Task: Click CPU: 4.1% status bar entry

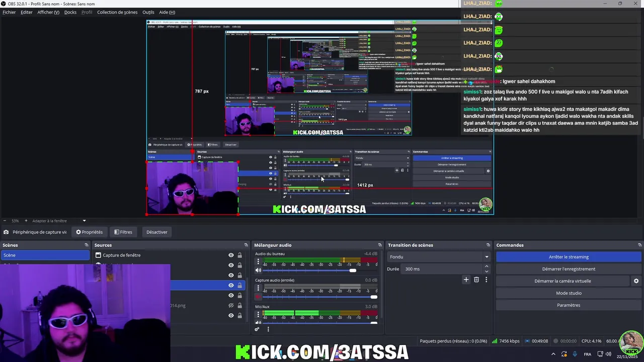Action: click(x=591, y=341)
